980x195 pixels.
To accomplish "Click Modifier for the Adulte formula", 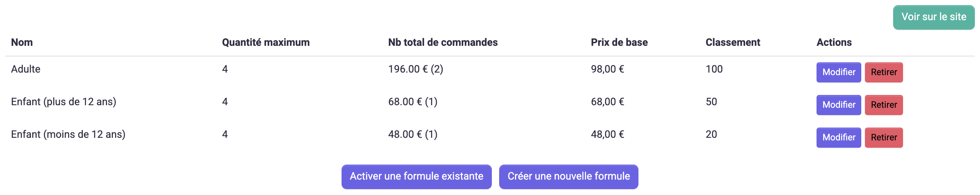I will pos(838,72).
